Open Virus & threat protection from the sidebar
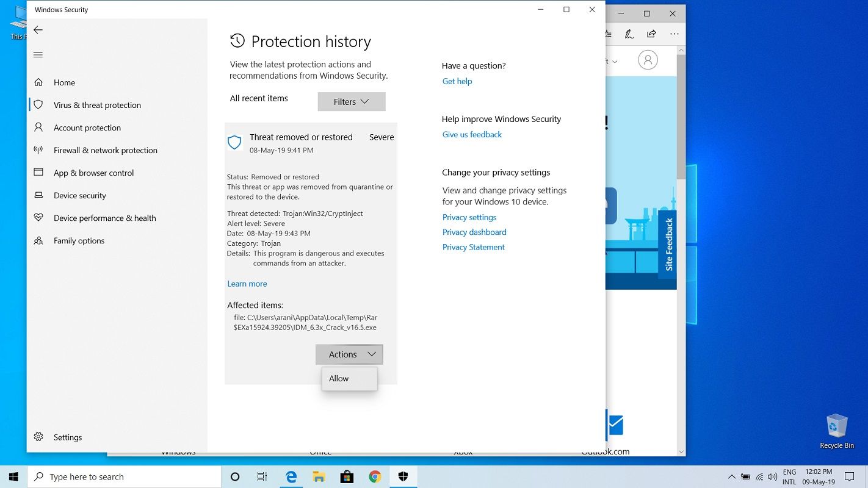The width and height of the screenshot is (868, 488). click(x=98, y=105)
